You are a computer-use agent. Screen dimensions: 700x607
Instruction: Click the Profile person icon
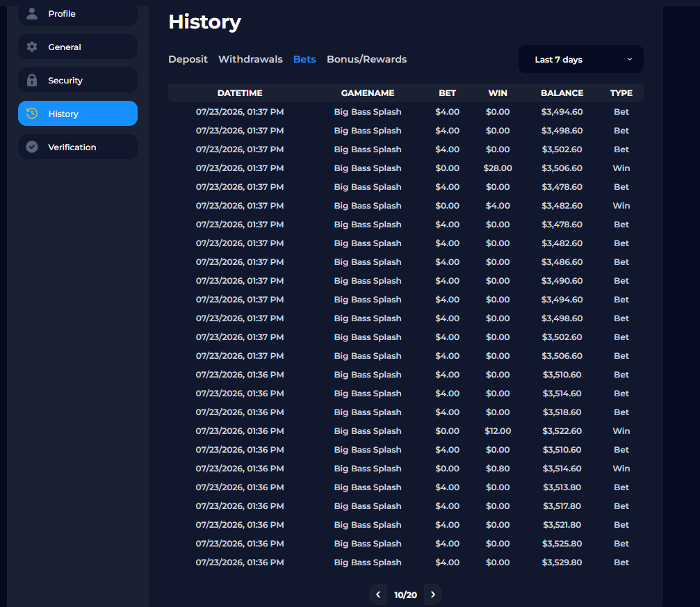click(x=32, y=13)
